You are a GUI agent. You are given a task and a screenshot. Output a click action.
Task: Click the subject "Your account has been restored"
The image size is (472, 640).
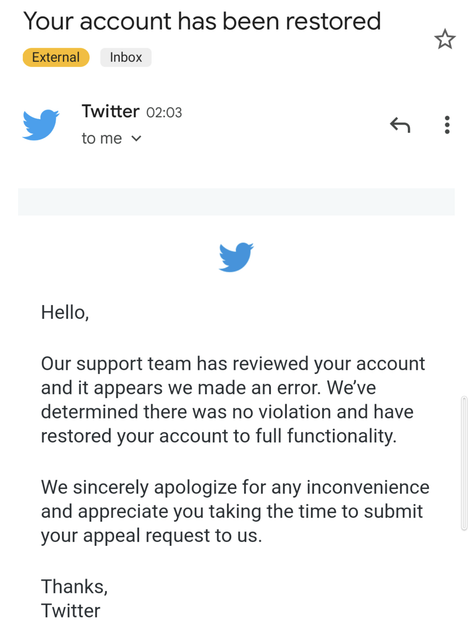(202, 21)
